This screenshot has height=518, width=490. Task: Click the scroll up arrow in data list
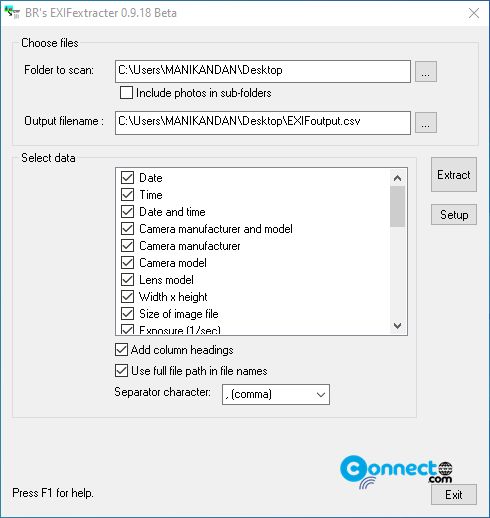(397, 178)
